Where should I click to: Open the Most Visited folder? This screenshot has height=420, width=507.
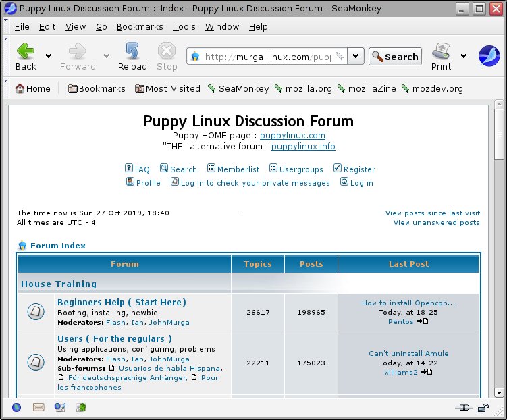(x=139, y=88)
